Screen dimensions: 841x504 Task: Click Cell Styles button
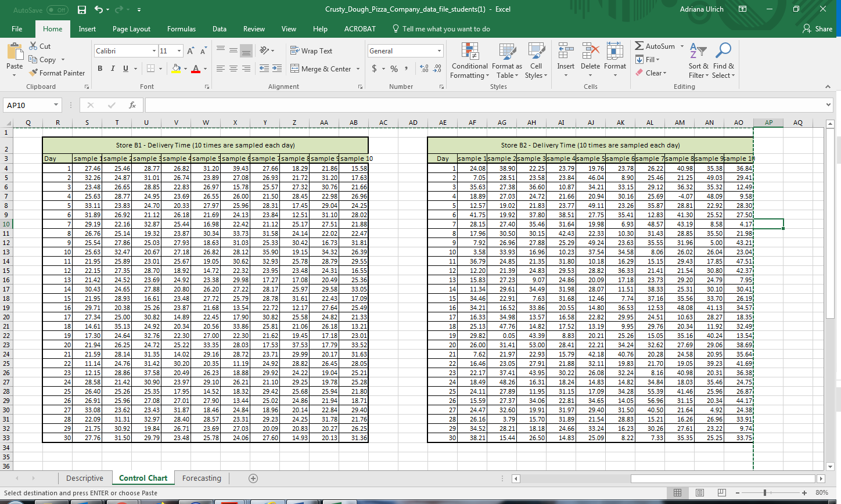535,60
